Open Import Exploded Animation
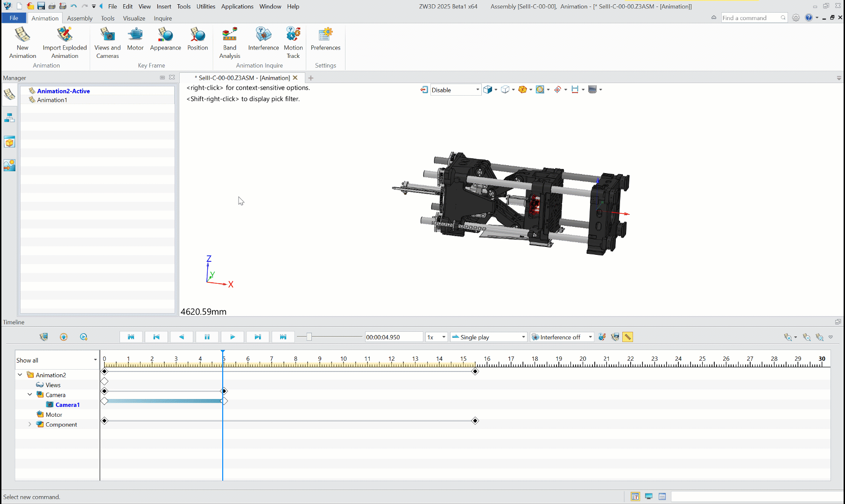845x504 pixels. pos(65,42)
